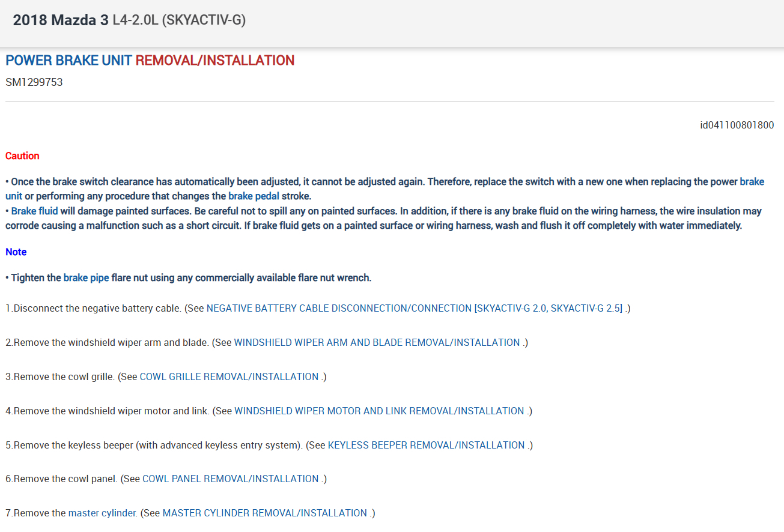Click the step 1 'Disconnect the negative battery cable' text
The width and height of the screenshot is (784, 532).
point(97,308)
